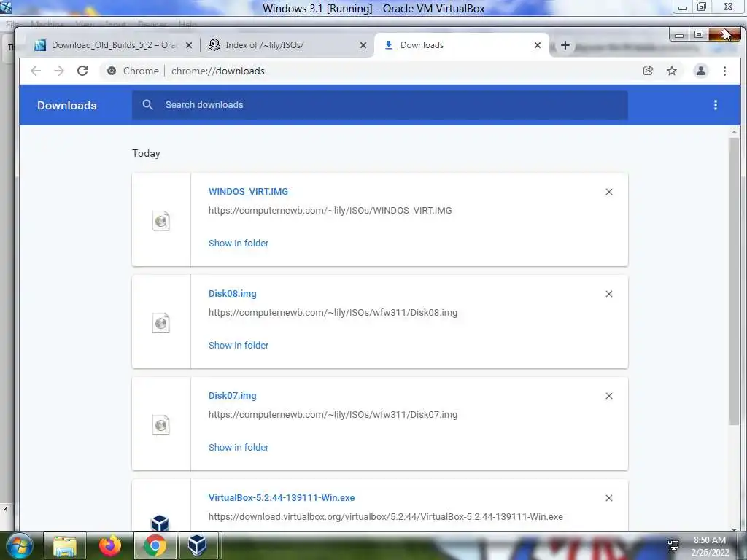Minimize the Chrome window

pos(679,35)
